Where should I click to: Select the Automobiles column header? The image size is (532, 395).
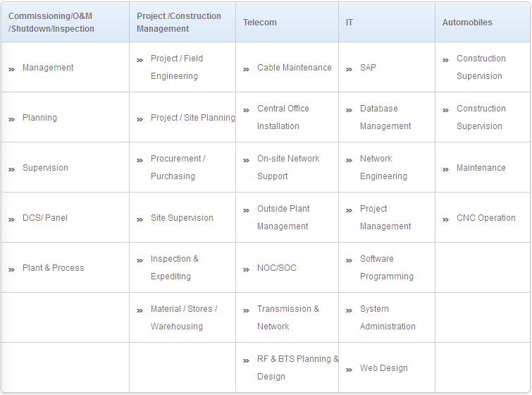tap(467, 23)
